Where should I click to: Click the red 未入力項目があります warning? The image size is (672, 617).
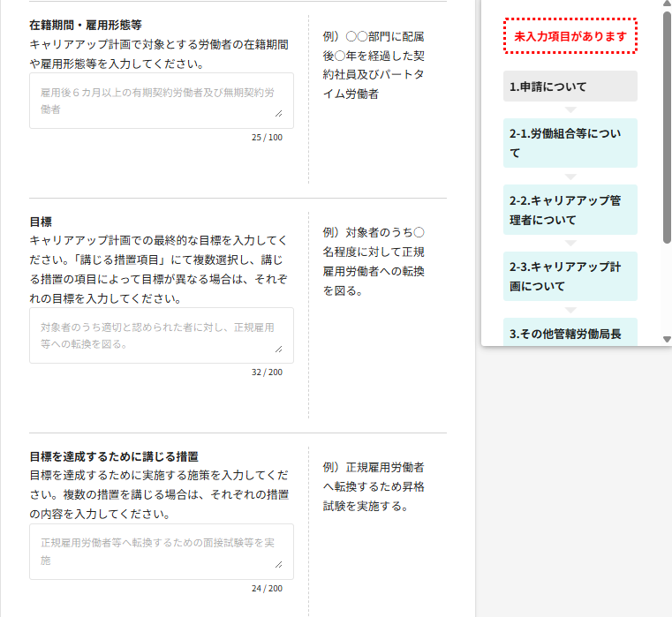tap(570, 36)
